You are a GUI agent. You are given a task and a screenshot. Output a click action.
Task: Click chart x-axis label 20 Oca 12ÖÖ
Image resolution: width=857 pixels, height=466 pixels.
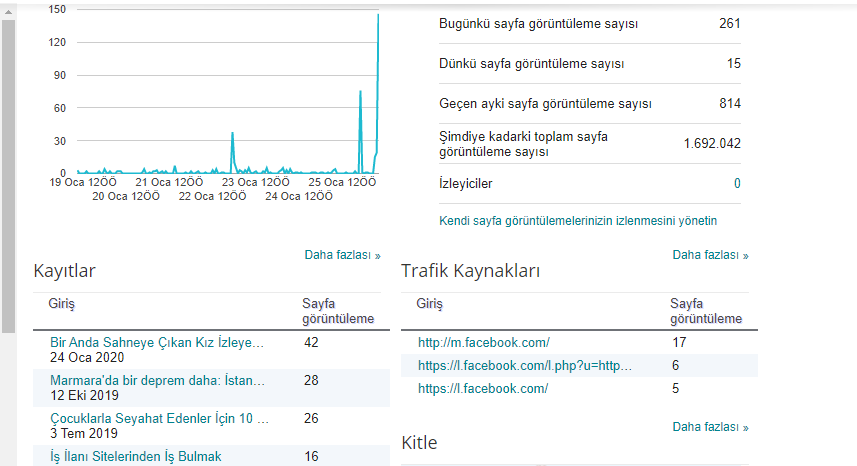tap(126, 196)
